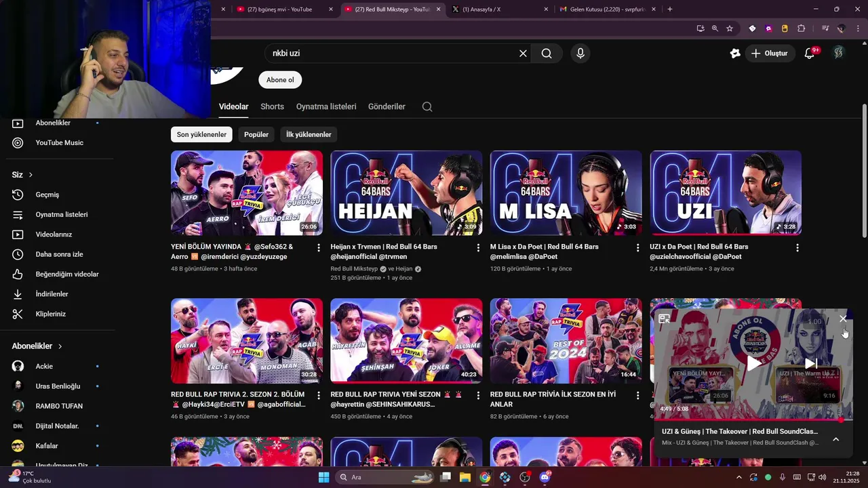868x488 pixels.
Task: Expand miniplayer playlist chevron
Action: [835, 439]
